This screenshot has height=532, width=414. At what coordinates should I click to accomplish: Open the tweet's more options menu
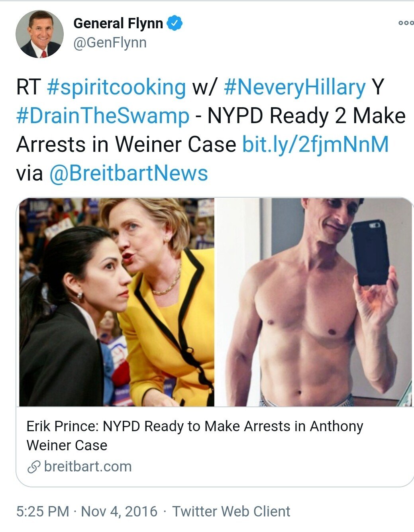(x=406, y=23)
